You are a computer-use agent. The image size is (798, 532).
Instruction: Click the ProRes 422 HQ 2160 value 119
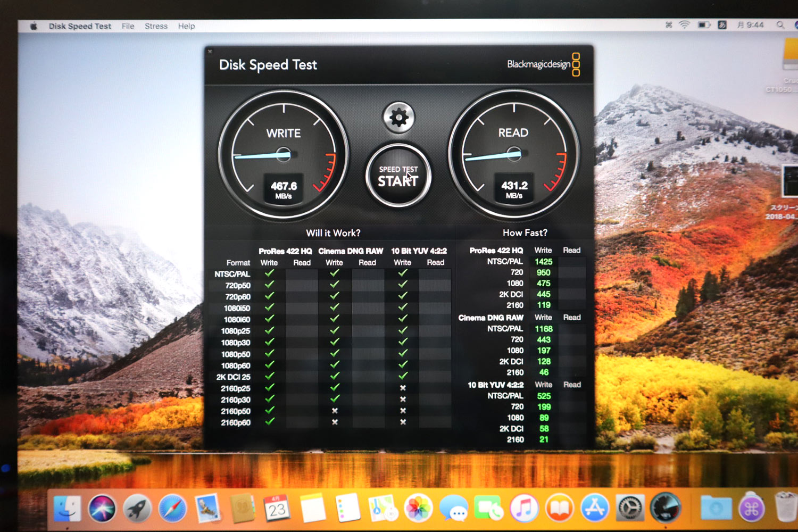pyautogui.click(x=544, y=305)
